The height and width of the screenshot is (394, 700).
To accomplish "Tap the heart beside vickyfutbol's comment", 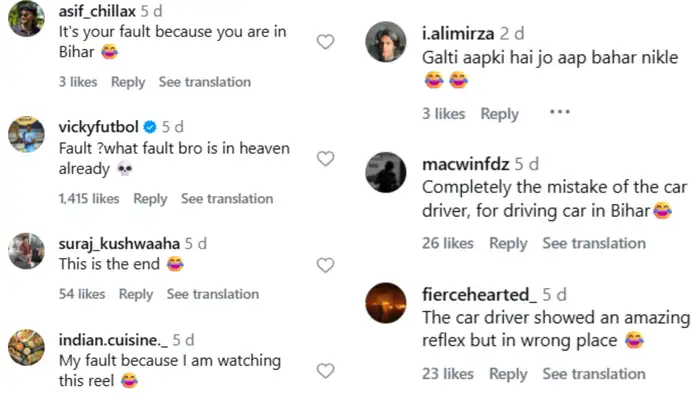I will (325, 158).
